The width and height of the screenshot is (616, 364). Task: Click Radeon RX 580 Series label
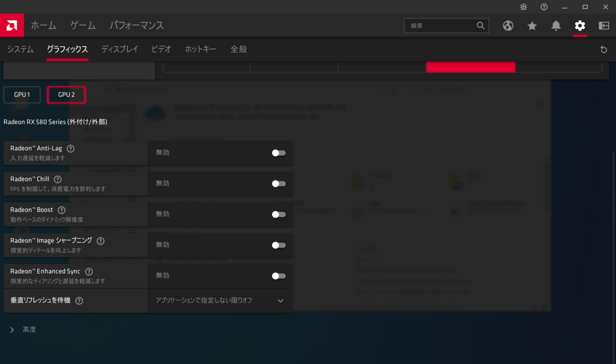[x=55, y=122]
